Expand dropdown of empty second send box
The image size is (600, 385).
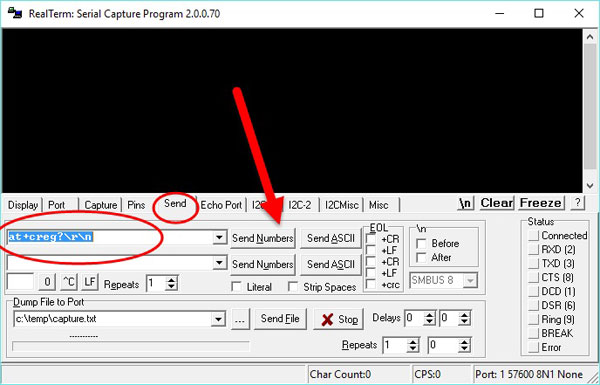[x=219, y=263]
